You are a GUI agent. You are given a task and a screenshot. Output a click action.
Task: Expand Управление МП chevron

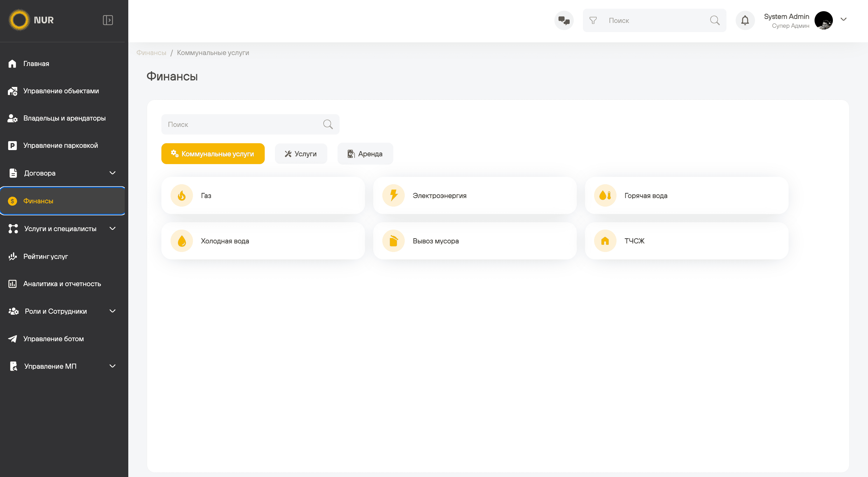click(x=113, y=366)
